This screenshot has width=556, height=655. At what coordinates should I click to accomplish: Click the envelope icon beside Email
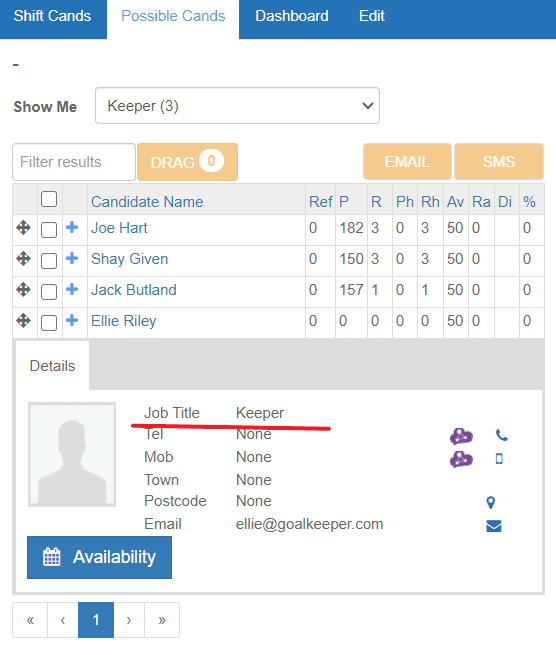tap(494, 526)
